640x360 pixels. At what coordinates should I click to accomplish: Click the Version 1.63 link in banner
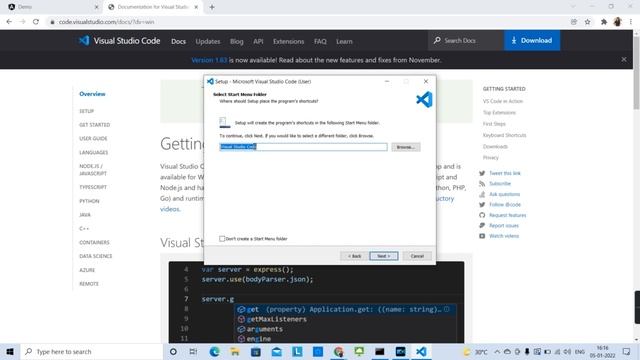point(209,60)
